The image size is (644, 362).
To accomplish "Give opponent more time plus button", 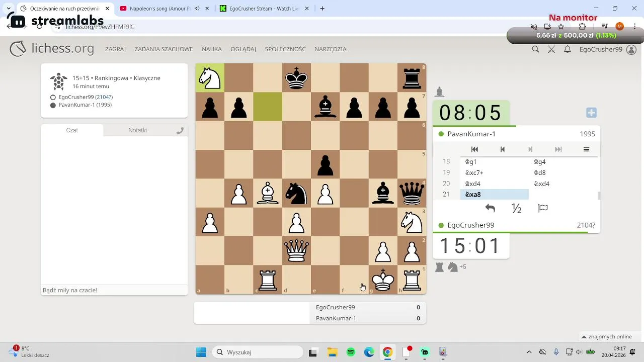I will [591, 113].
